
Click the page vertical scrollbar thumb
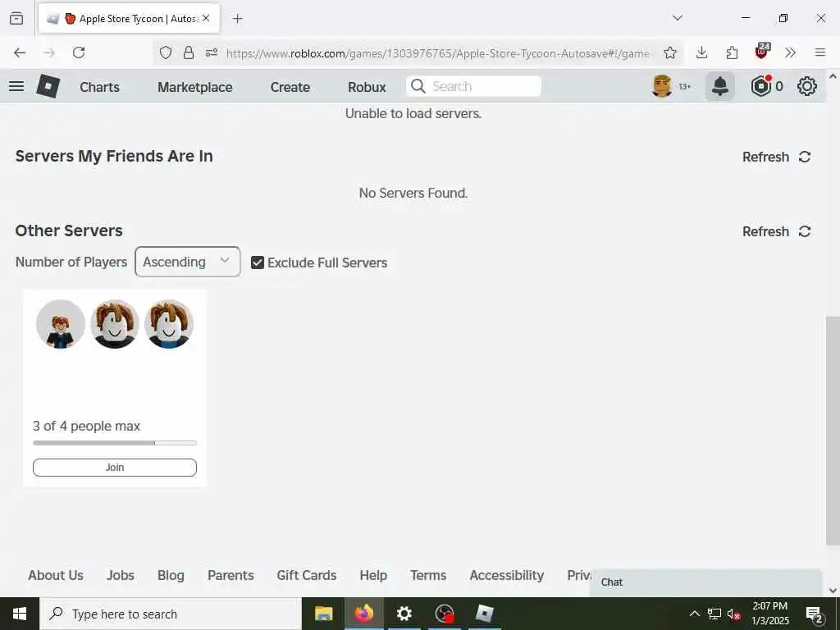click(833, 431)
